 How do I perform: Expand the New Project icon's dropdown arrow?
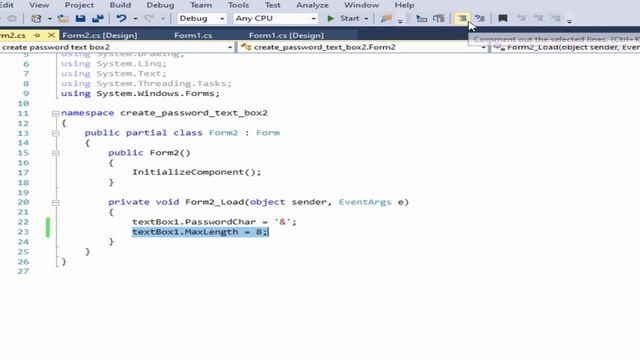click(49, 19)
